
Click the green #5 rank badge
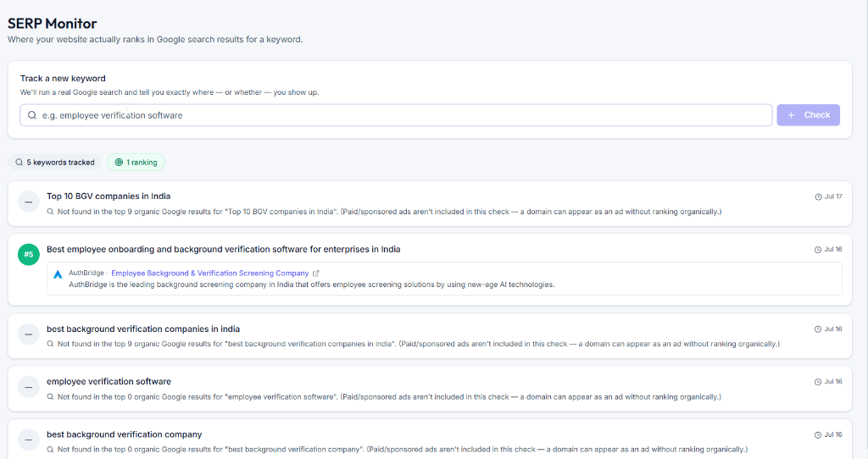click(29, 254)
